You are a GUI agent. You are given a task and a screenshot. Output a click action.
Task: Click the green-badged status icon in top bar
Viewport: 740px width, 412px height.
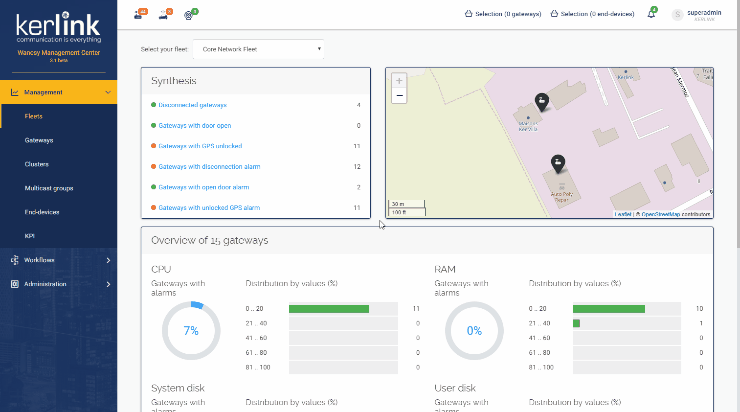click(x=191, y=14)
